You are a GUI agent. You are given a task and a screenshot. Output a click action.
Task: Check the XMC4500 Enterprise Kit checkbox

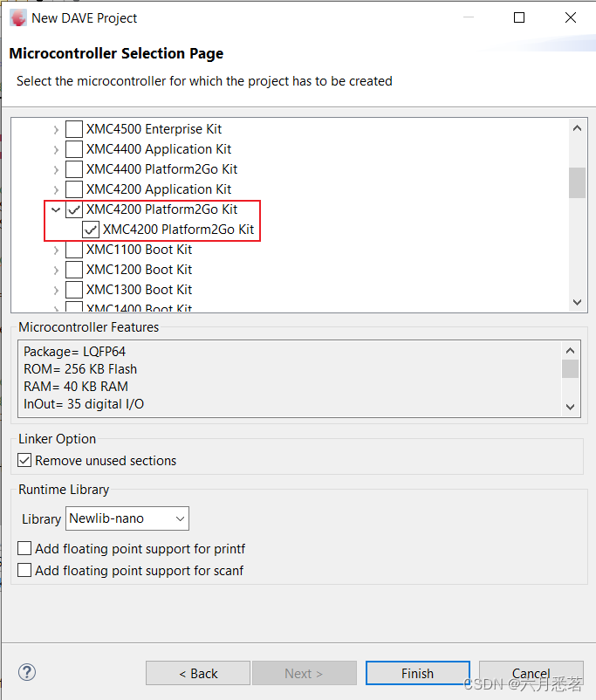coord(73,129)
